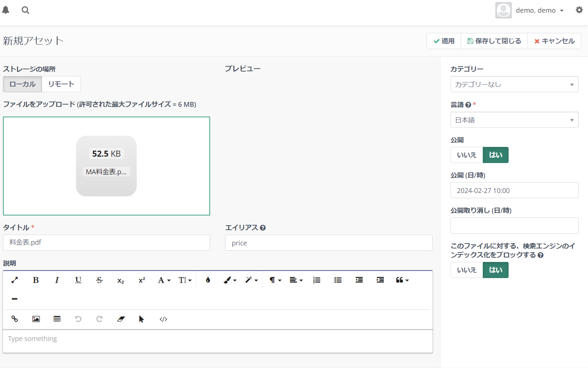Expand the demo, demo user menu

click(539, 10)
